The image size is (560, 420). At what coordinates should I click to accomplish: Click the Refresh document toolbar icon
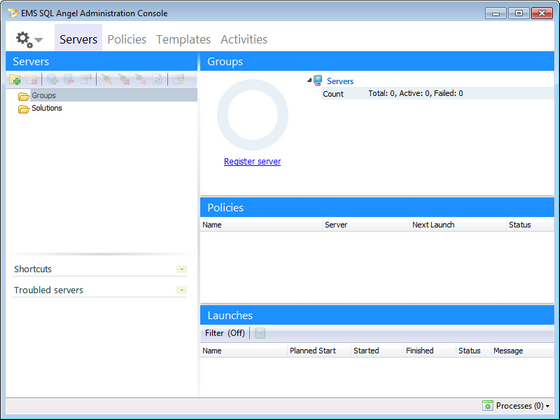coord(157,79)
